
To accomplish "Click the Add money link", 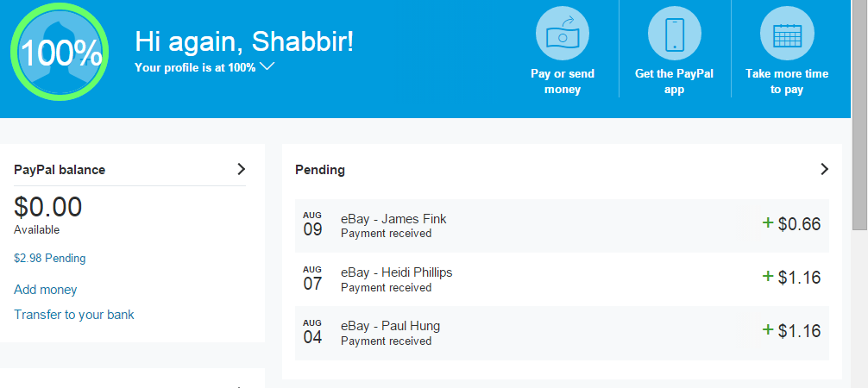I will (x=46, y=290).
